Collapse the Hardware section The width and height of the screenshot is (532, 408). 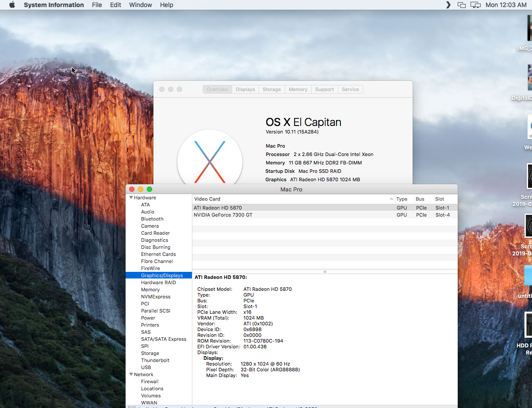pos(131,198)
